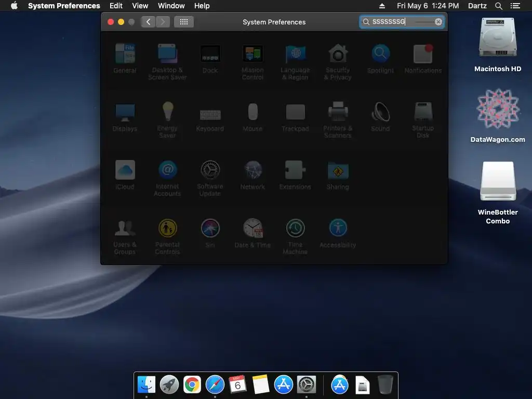Open Spotlight search in menu bar
Screen dimensions: 532x399
(499, 6)
